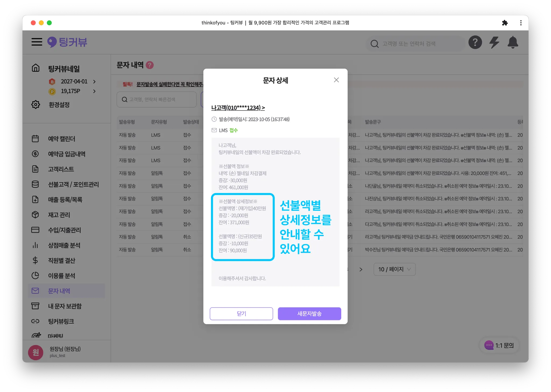Click the browser extensions puzzle icon
The width and height of the screenshot is (551, 392).
[505, 23]
